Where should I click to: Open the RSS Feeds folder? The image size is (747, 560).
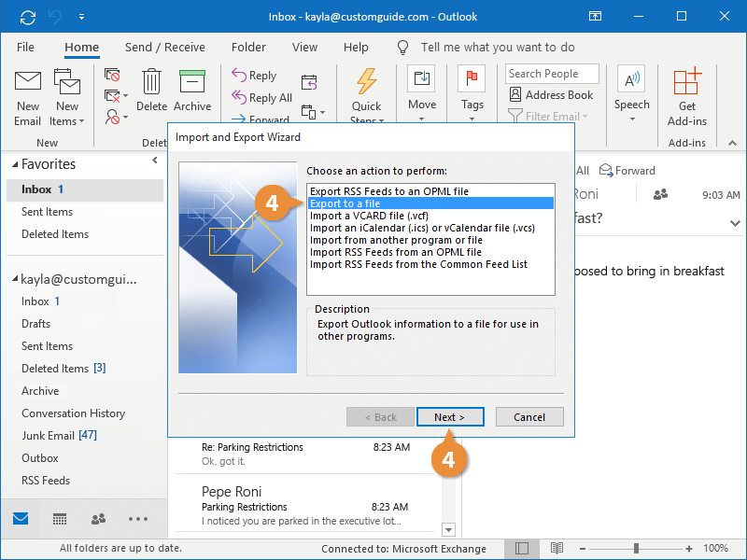pos(45,481)
